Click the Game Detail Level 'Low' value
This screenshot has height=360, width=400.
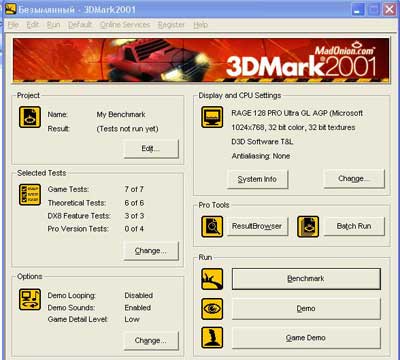pyautogui.click(x=132, y=319)
